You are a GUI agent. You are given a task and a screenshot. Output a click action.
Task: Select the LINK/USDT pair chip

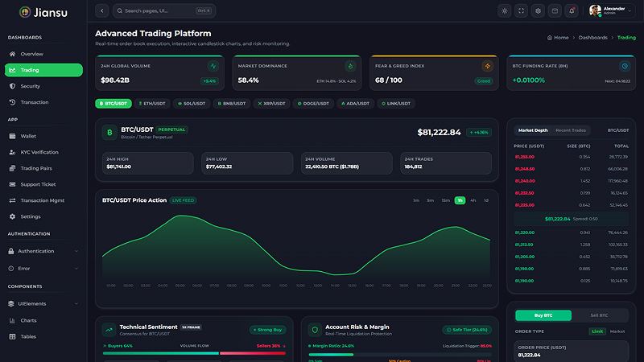395,104
